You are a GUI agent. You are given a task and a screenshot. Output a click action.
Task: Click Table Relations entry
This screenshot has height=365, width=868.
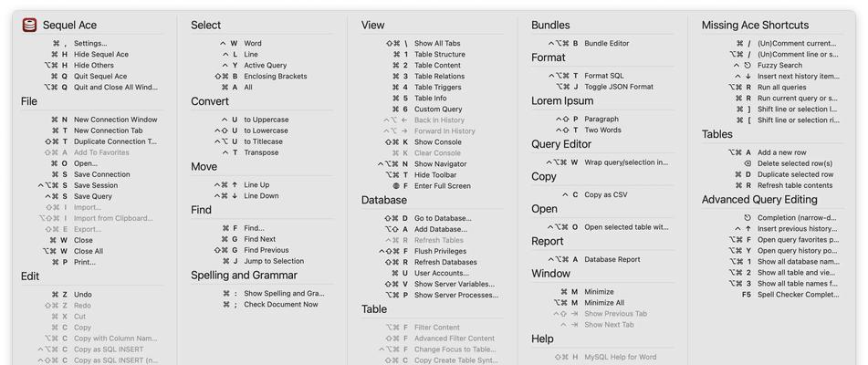point(440,77)
